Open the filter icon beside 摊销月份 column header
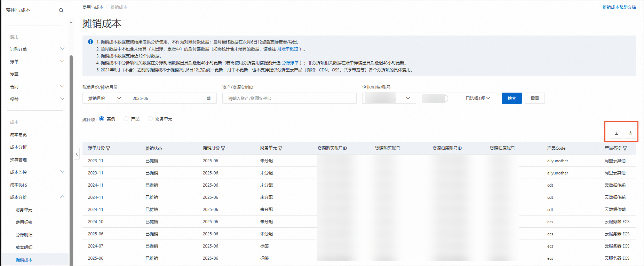Image resolution: width=644 pixels, height=266 pixels. [223, 148]
